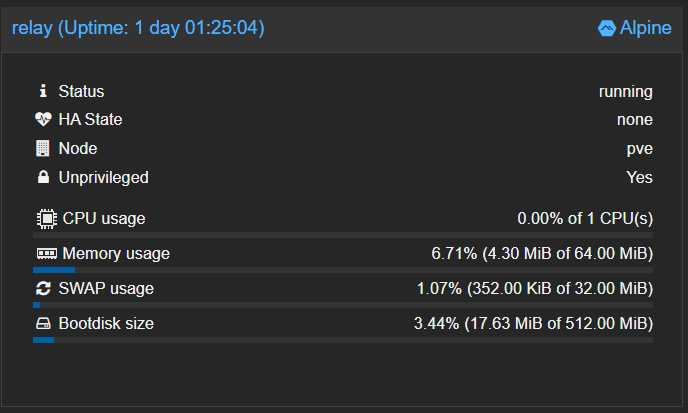Click the CPU usage progress bar
This screenshot has height=413, width=688.
click(x=343, y=235)
